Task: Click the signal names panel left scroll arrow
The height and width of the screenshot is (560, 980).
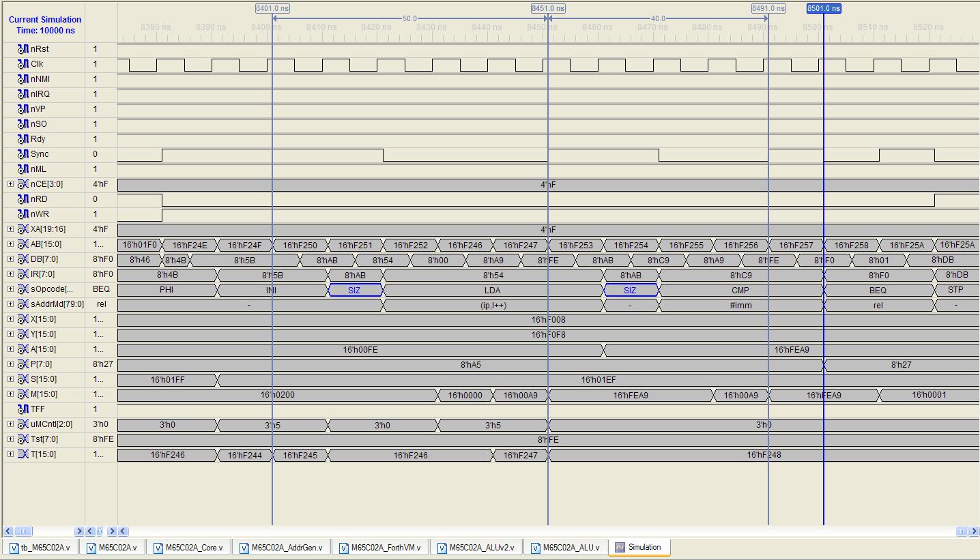Action: [8, 531]
